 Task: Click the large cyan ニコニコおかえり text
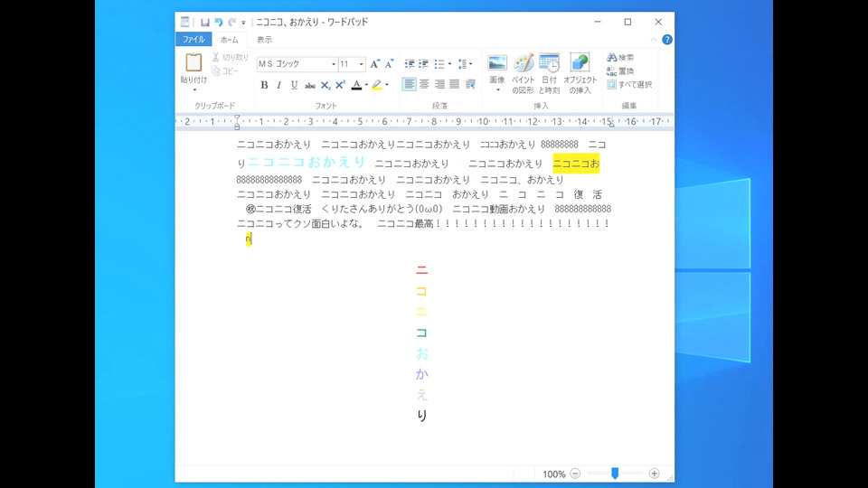(x=307, y=162)
